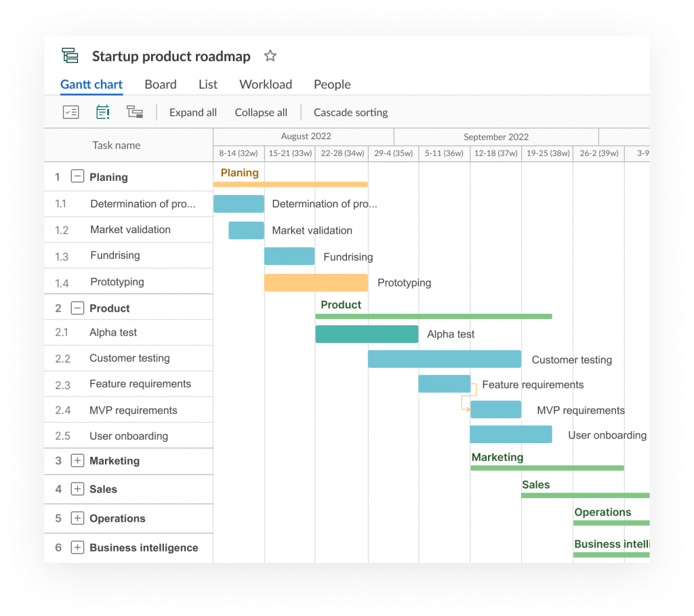
Task: Activate Cascade sorting
Action: point(350,112)
